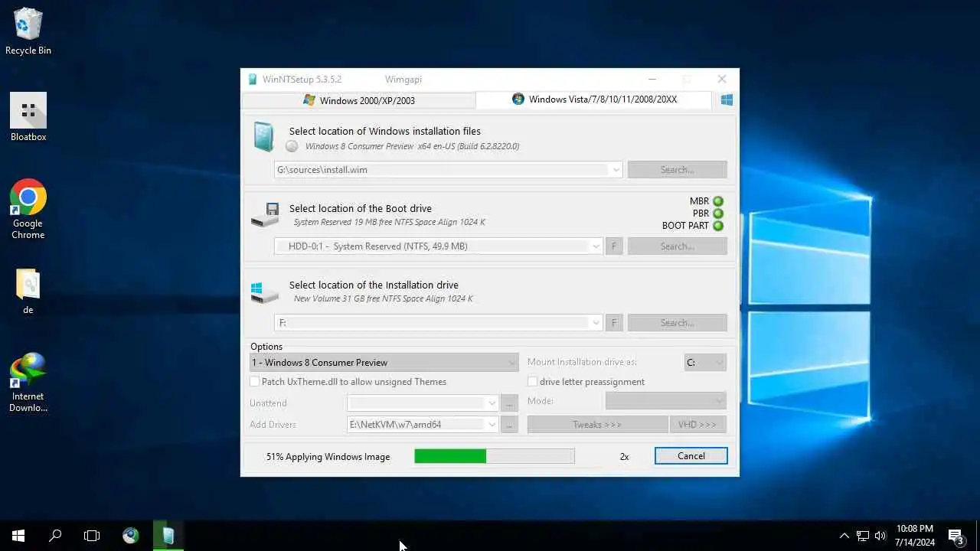Open the volume tray icon
Image resolution: width=980 pixels, height=551 pixels.
pos(880,536)
